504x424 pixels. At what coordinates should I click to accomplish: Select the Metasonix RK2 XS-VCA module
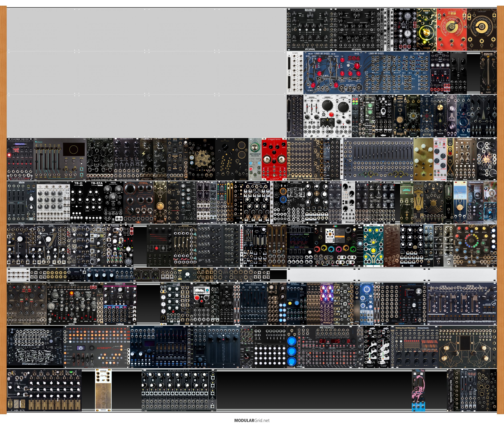pyautogui.click(x=255, y=159)
